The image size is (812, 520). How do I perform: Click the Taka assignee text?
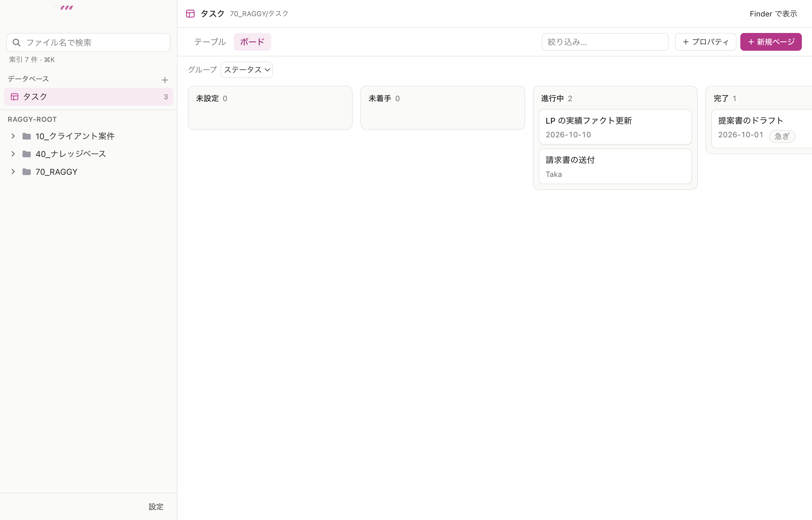[553, 174]
